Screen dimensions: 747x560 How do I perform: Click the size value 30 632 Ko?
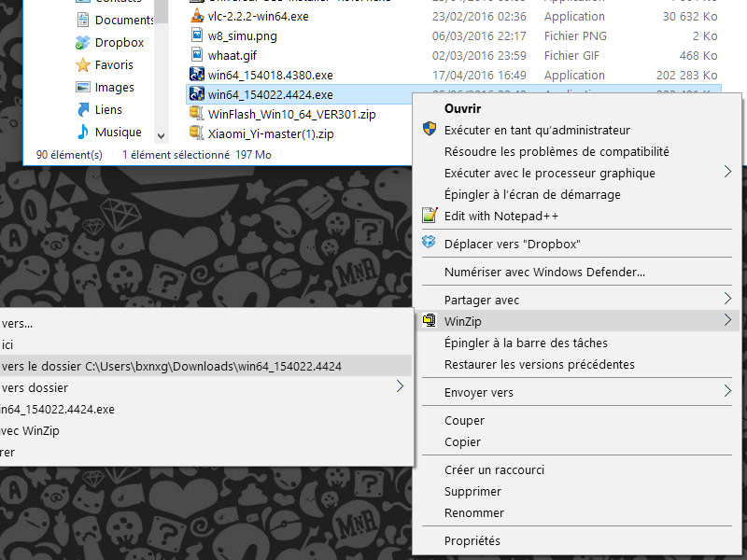(x=690, y=16)
